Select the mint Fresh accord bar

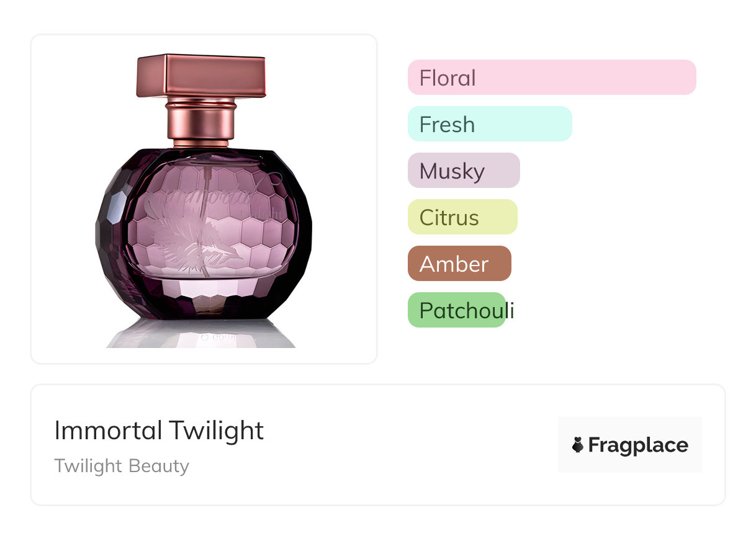(x=489, y=124)
